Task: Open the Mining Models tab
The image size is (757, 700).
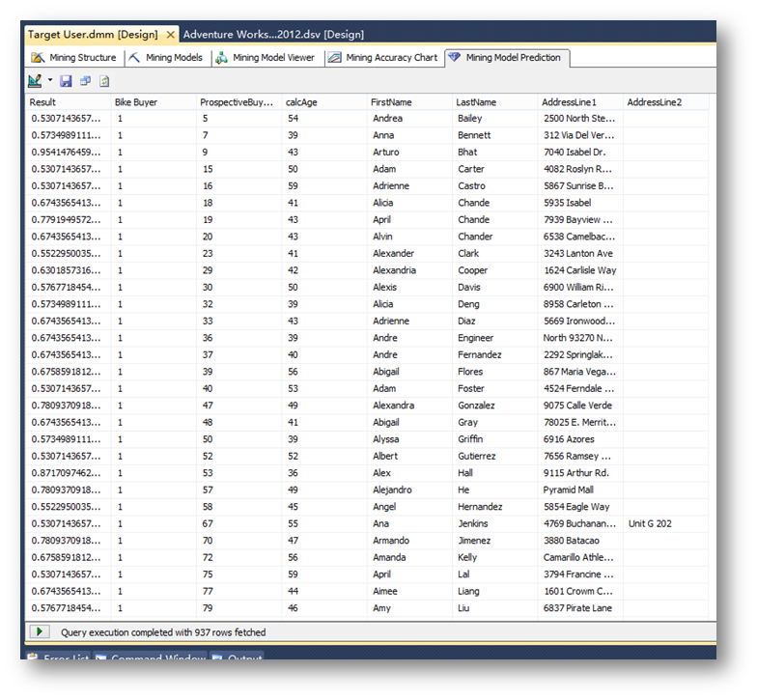Action: click(x=166, y=58)
